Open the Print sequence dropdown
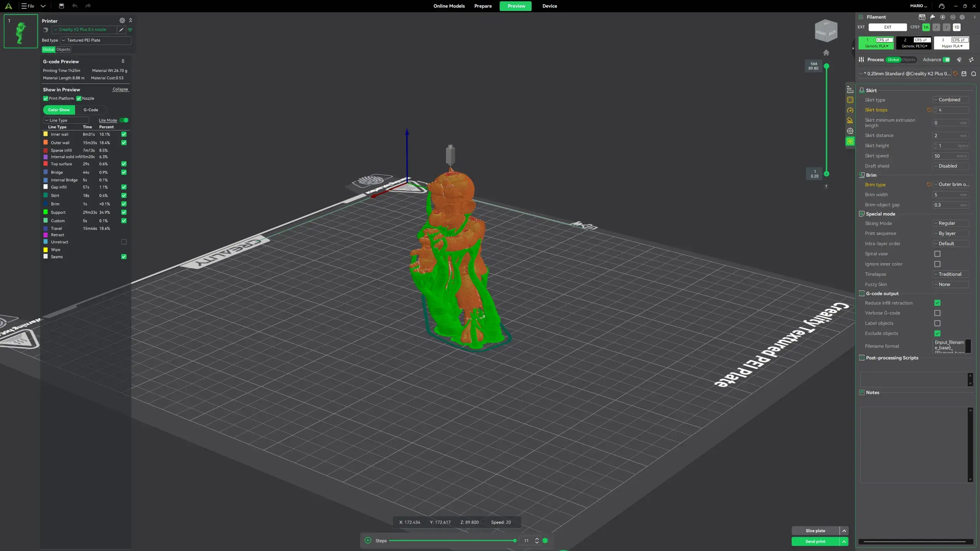Screen dimensions: 980x551 click(x=951, y=233)
